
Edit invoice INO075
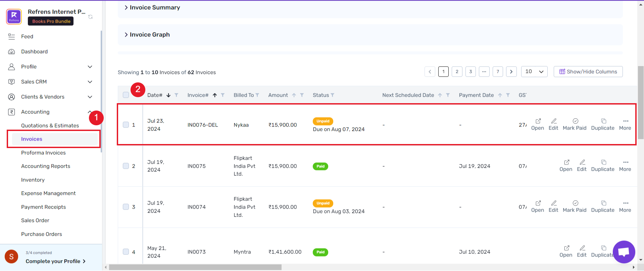tap(582, 165)
